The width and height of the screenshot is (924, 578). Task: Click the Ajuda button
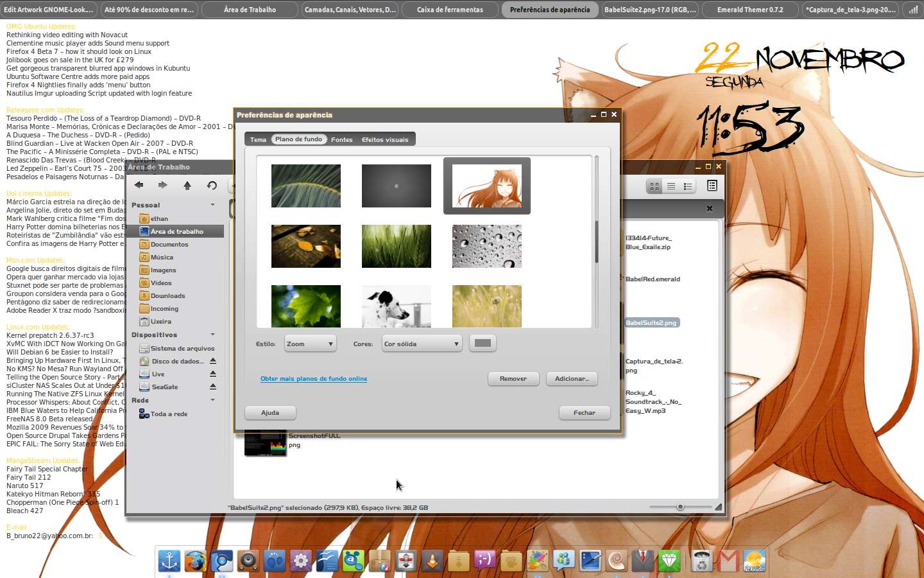tap(270, 412)
